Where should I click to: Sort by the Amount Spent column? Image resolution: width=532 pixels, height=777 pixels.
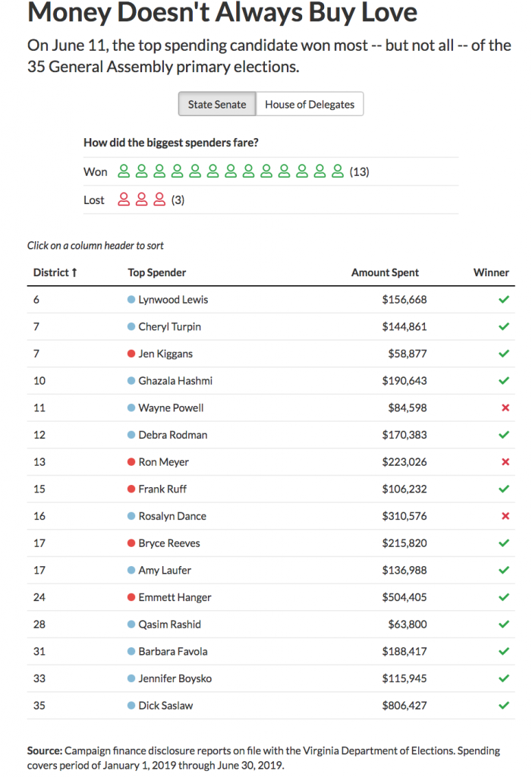pos(385,272)
